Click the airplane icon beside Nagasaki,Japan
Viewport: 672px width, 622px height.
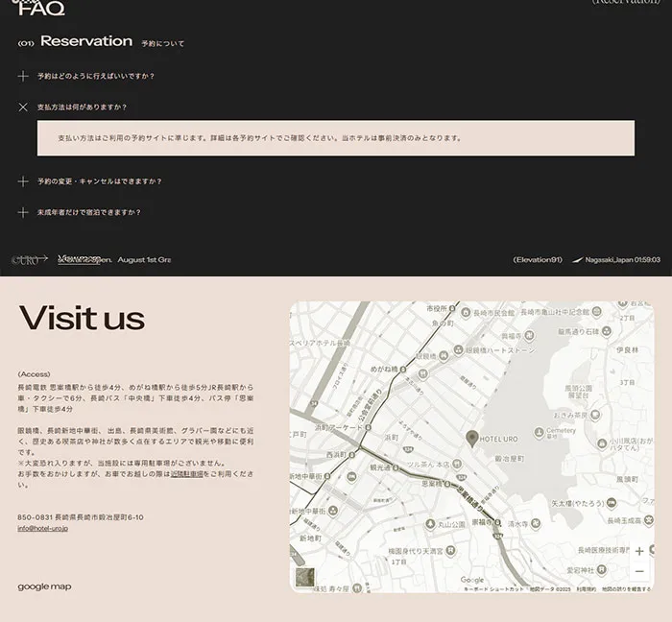pos(577,260)
